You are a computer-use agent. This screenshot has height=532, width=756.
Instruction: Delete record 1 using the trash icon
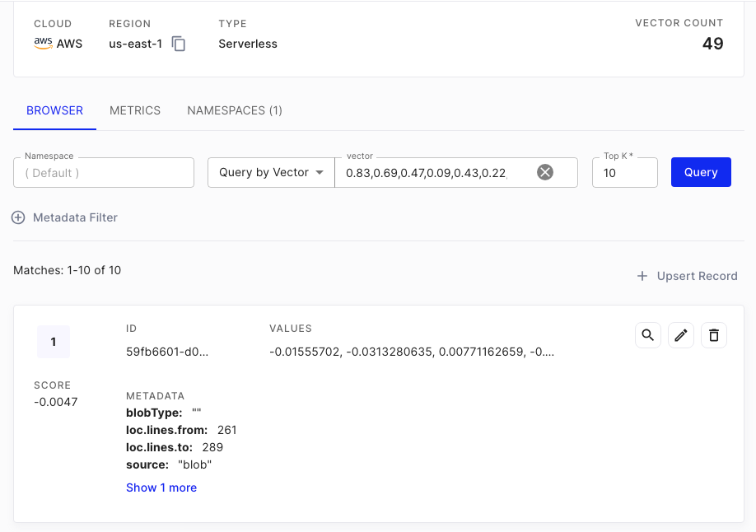[714, 335]
